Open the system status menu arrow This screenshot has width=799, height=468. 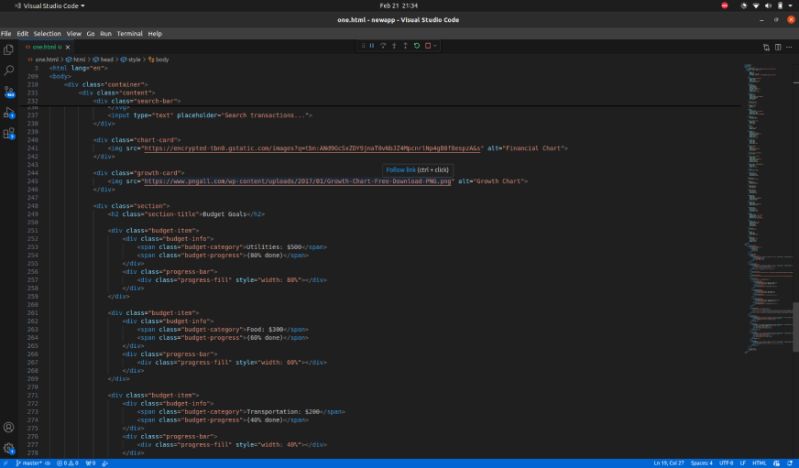(790, 6)
